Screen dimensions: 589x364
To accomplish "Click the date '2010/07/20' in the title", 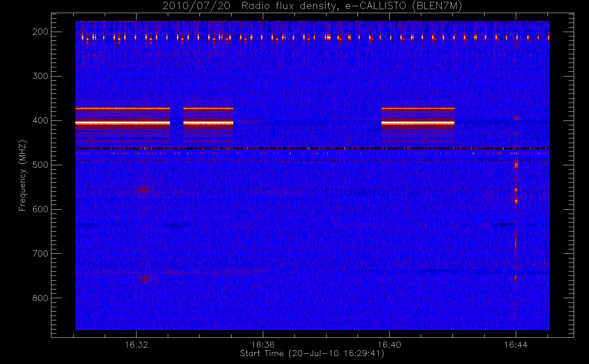I will [197, 6].
